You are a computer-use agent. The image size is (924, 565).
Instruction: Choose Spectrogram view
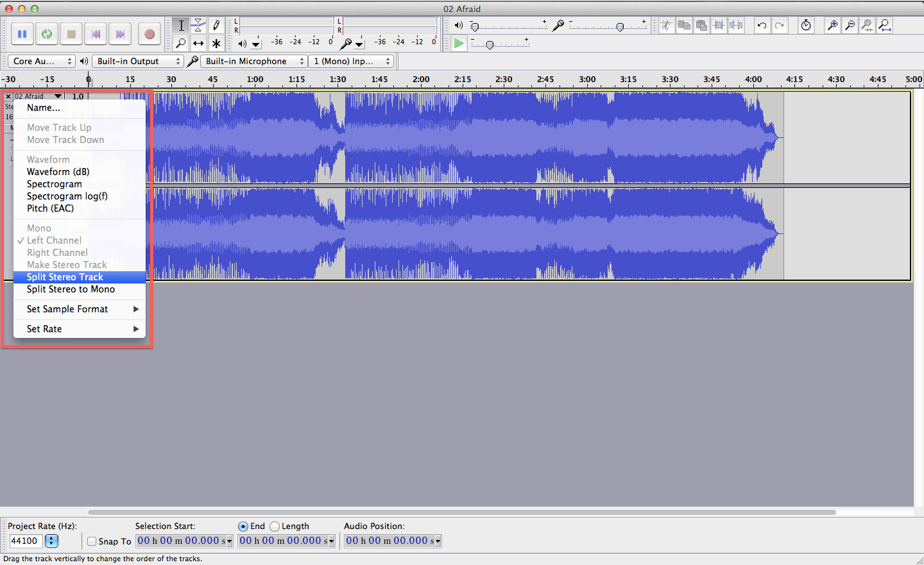click(80, 184)
